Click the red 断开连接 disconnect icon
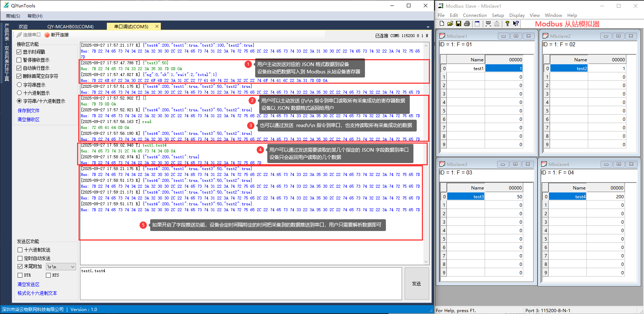 click(47, 35)
